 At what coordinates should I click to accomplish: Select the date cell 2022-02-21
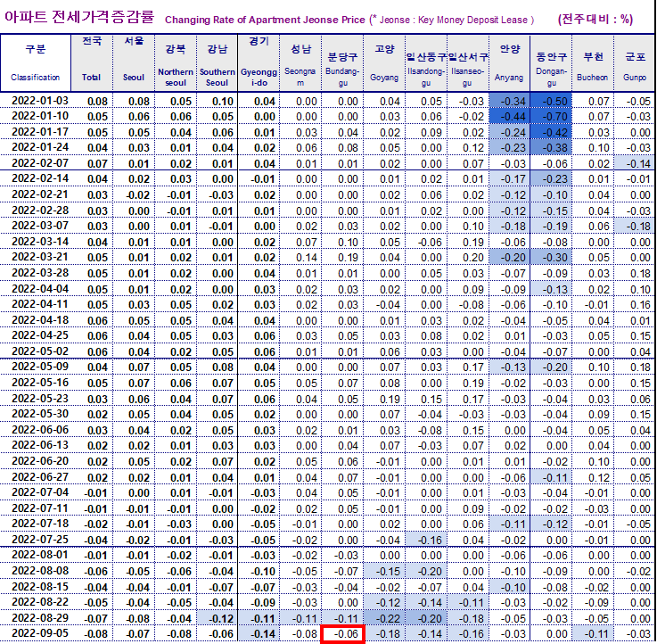click(x=36, y=194)
